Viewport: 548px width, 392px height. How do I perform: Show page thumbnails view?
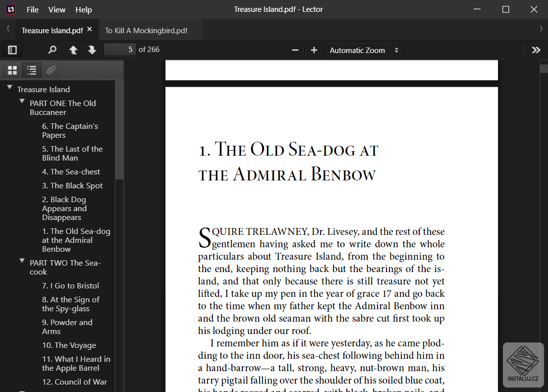(12, 70)
